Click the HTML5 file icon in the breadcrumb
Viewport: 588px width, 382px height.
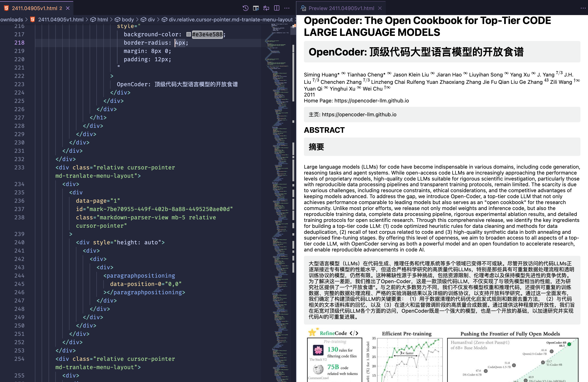pyautogui.click(x=33, y=19)
